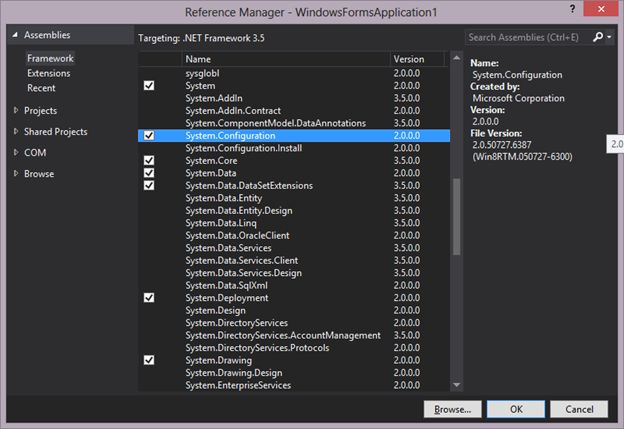The image size is (624, 429).
Task: Expand the Browse section
Action: pyautogui.click(x=16, y=174)
